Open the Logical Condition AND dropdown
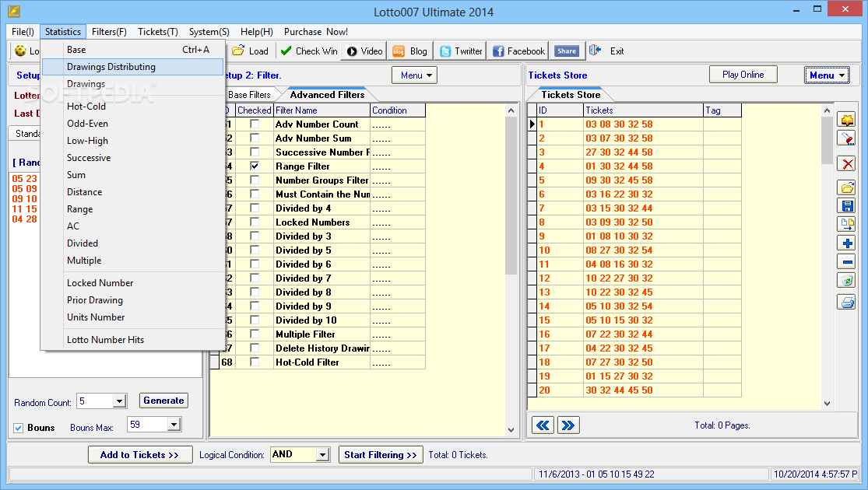 coord(322,454)
